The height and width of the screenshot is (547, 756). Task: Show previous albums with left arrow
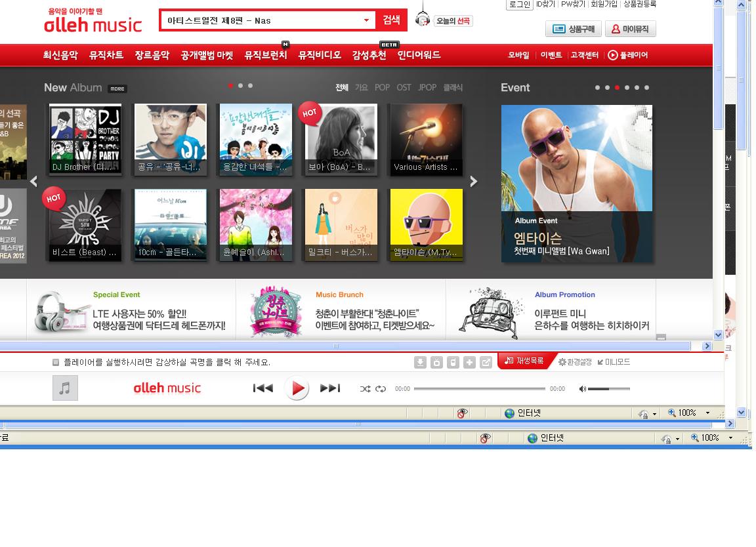click(34, 182)
